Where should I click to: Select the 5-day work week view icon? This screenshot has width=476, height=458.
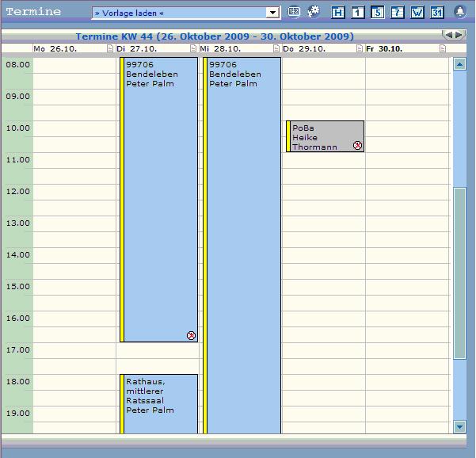[x=378, y=12]
